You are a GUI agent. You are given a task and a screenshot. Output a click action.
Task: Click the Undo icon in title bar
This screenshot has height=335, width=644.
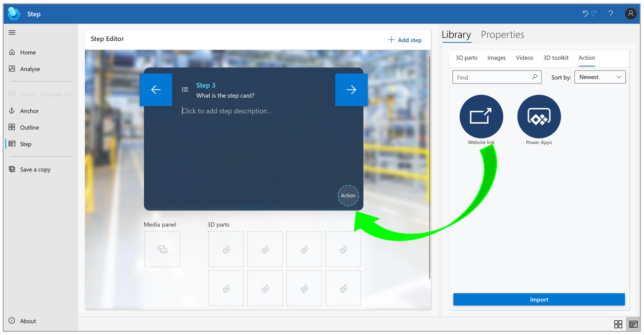[585, 14]
